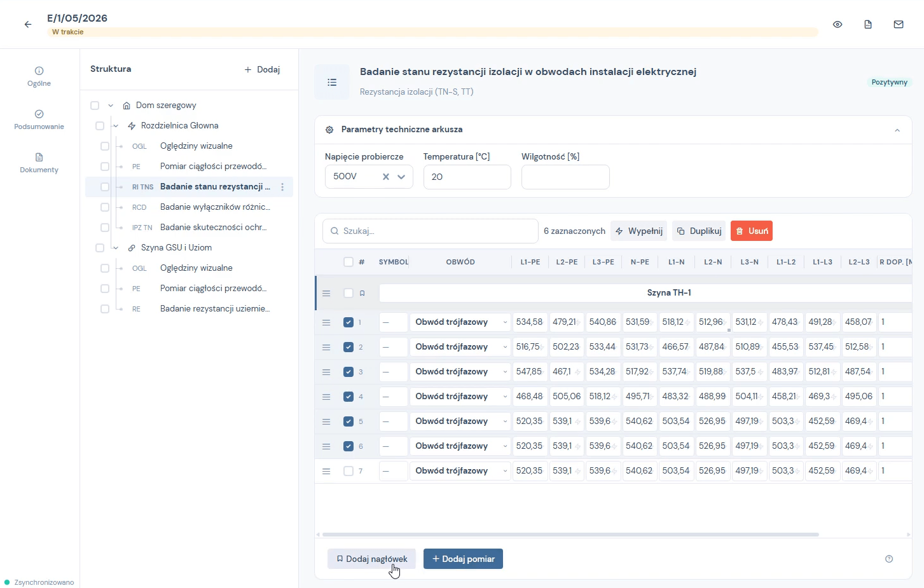Click the drag handle of row 6
Image resolution: width=924 pixels, height=588 pixels.
click(326, 446)
